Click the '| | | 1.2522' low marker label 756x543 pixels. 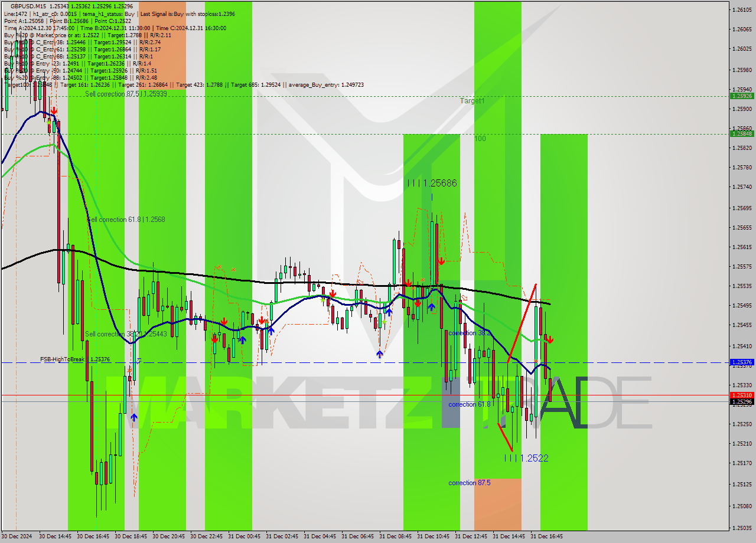526,458
